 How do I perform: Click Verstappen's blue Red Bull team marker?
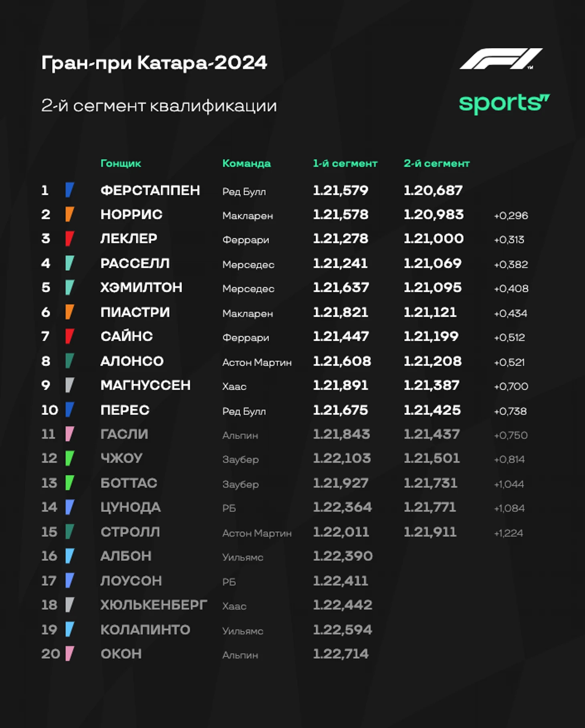point(70,190)
